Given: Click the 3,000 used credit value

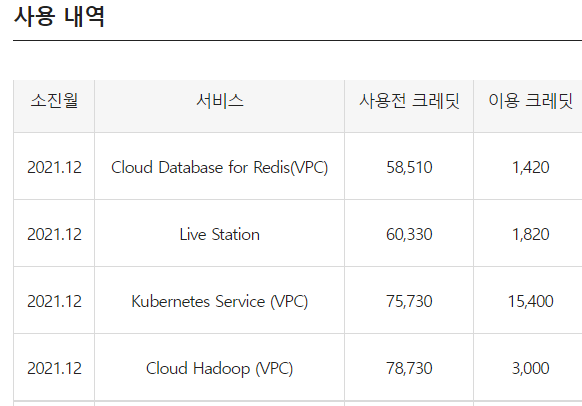Looking at the screenshot, I should (x=530, y=369).
